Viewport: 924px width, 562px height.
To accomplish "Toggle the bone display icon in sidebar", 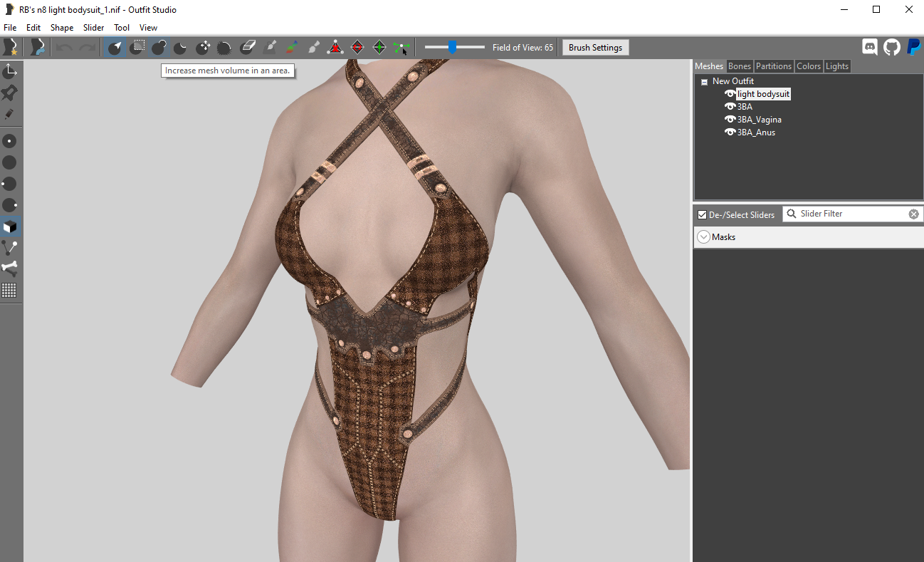I will tap(10, 269).
